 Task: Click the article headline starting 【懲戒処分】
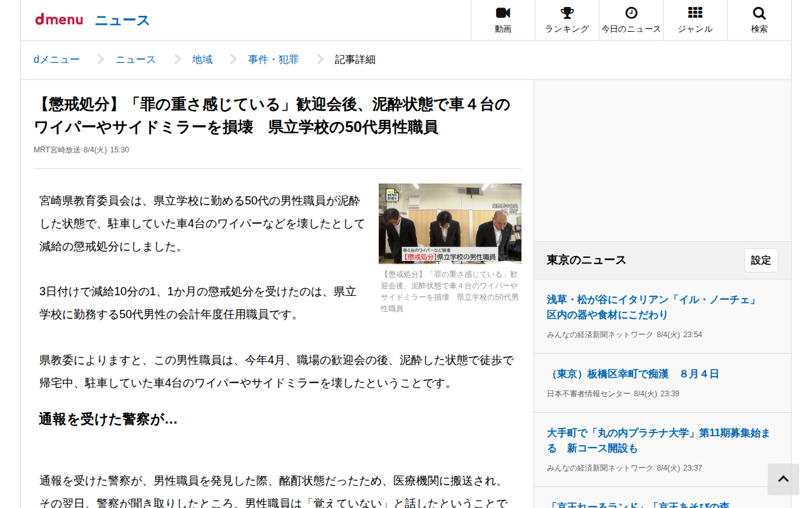[272, 116]
